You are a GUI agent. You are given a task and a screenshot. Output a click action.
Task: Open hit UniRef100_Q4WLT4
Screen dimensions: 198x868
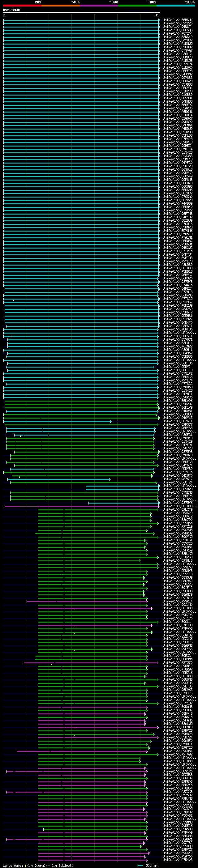tap(177, 27)
